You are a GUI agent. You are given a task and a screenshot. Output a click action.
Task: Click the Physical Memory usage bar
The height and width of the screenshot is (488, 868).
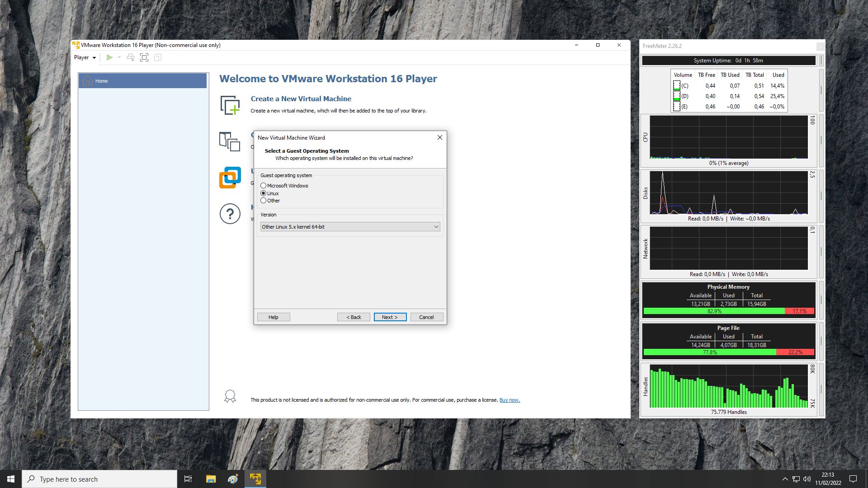point(728,311)
